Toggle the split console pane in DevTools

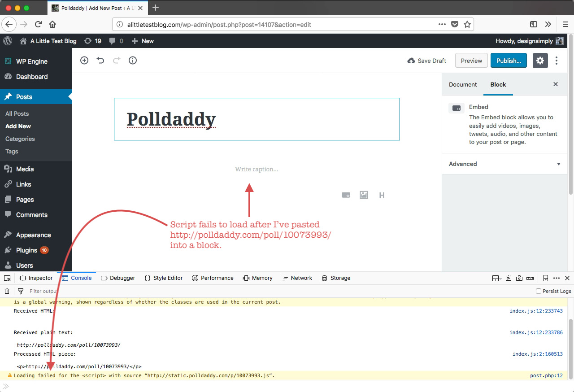click(x=545, y=278)
